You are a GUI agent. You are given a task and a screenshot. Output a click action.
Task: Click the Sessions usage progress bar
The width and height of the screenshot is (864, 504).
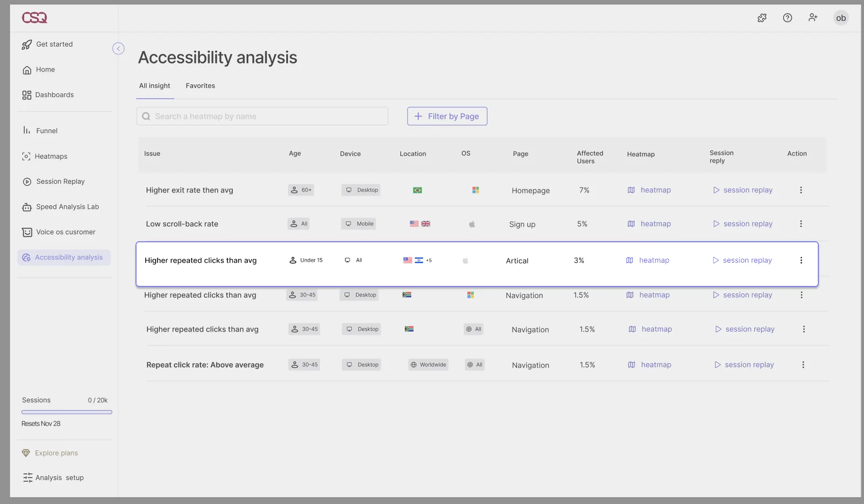click(x=67, y=412)
